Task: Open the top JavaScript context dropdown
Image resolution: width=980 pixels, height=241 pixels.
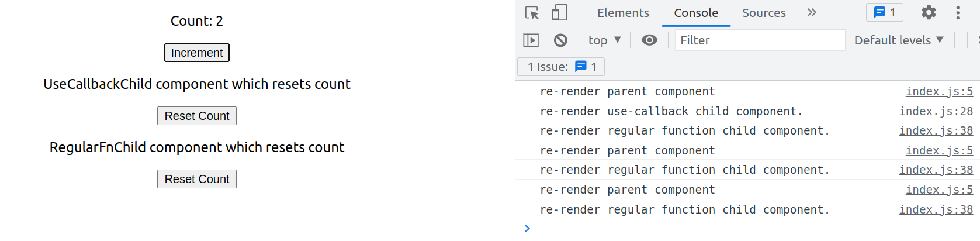Action: [x=604, y=40]
